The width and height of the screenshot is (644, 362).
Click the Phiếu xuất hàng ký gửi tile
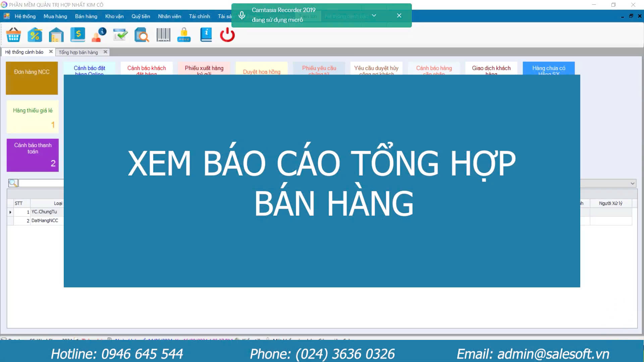[204, 68]
